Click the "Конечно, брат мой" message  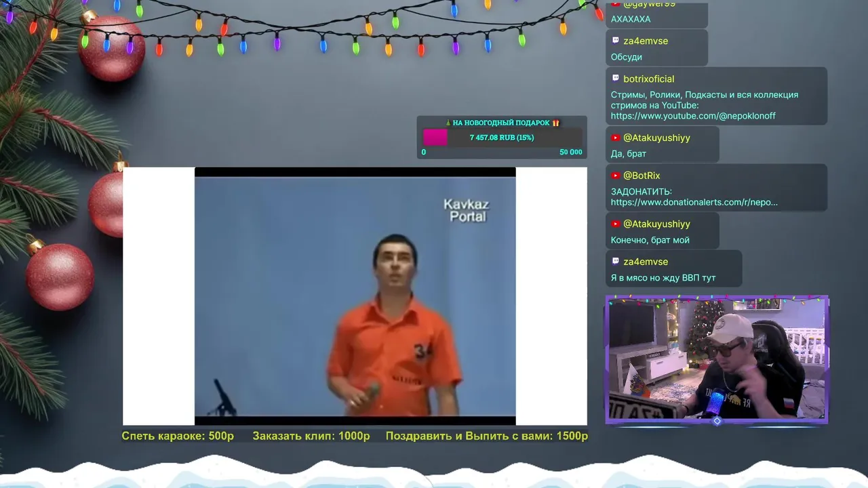pos(650,240)
